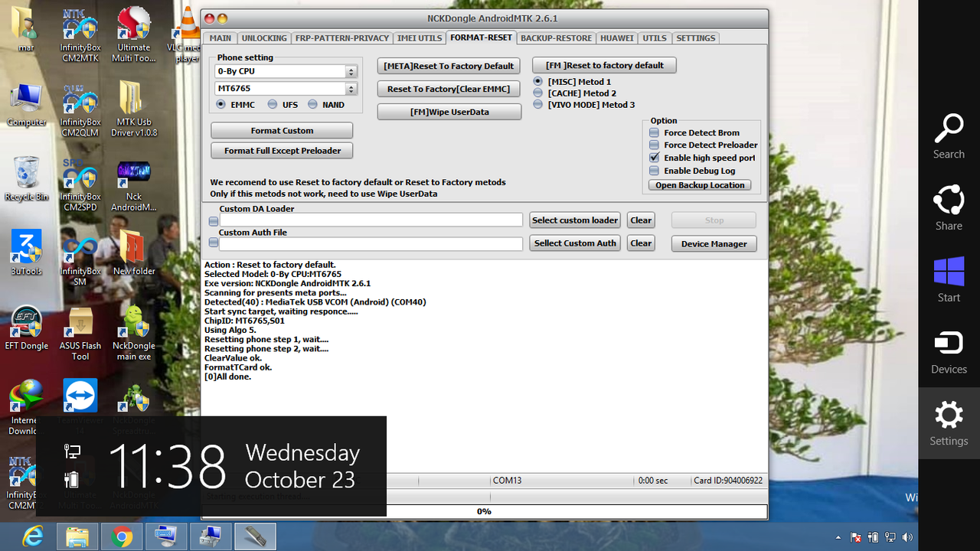980x551 pixels.
Task: Click the Custom DA Loader path field
Action: point(371,220)
